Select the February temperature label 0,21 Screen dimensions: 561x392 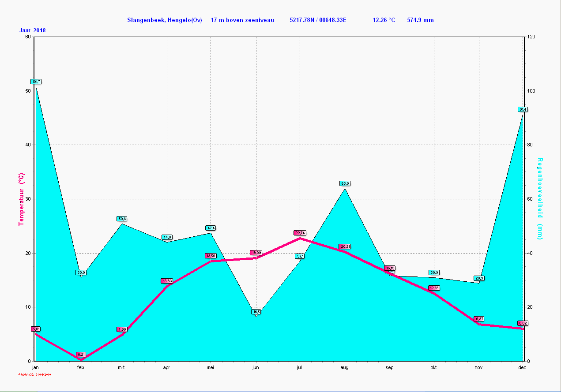[81, 355]
